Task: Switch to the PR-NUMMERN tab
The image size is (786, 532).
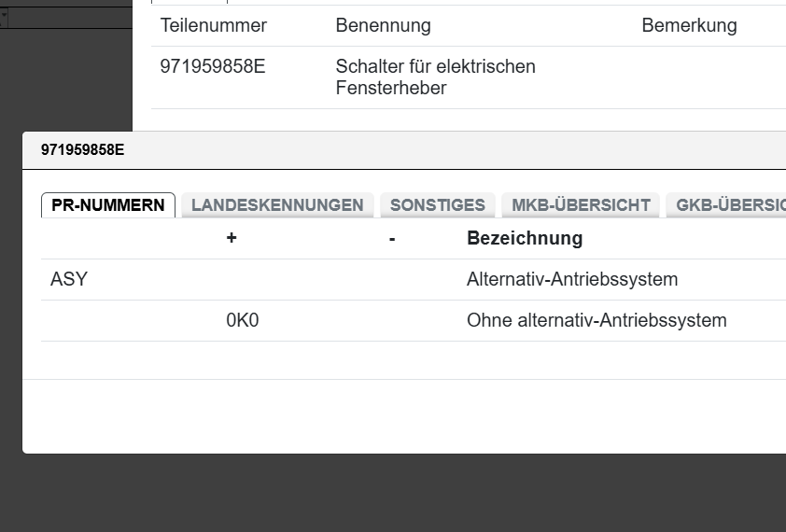Action: point(108,205)
